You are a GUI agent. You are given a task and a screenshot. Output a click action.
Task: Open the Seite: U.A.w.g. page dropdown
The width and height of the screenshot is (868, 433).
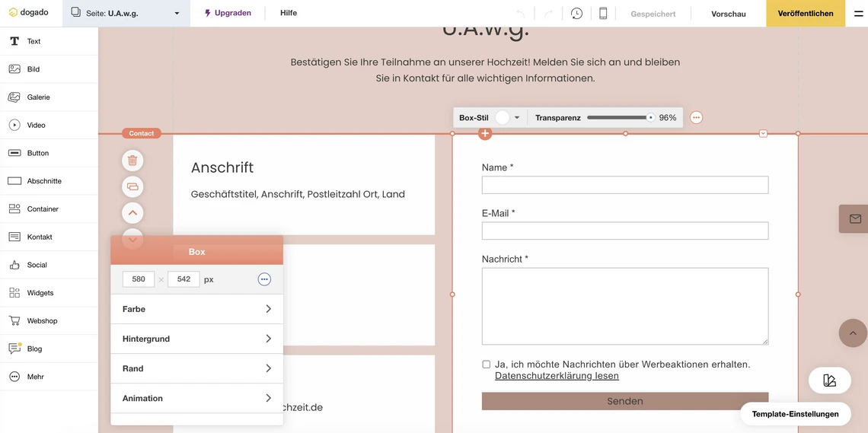coord(126,13)
